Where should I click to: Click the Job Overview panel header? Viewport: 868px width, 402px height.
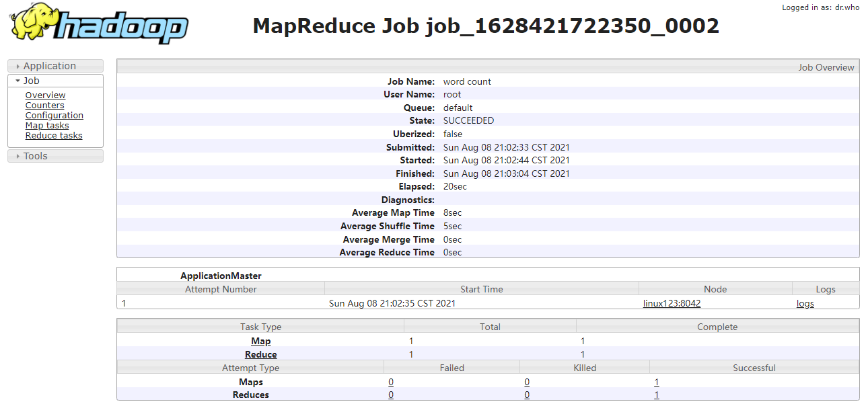[488, 67]
